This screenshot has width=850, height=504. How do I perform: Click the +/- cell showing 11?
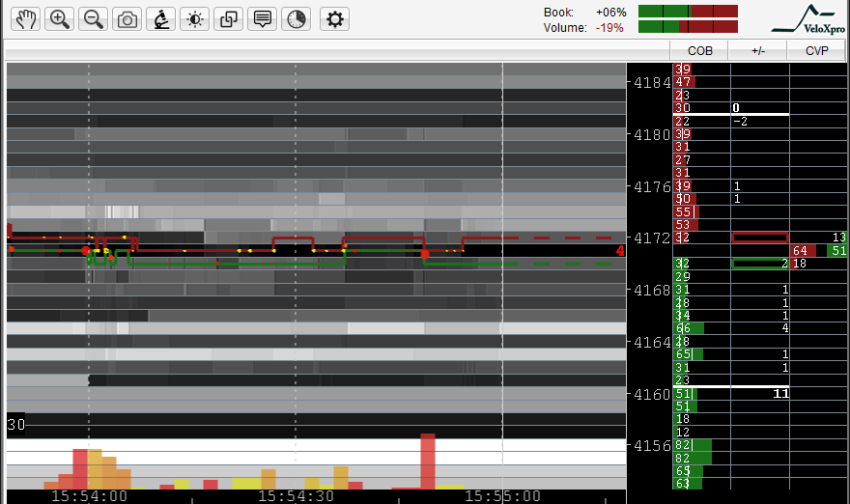760,394
